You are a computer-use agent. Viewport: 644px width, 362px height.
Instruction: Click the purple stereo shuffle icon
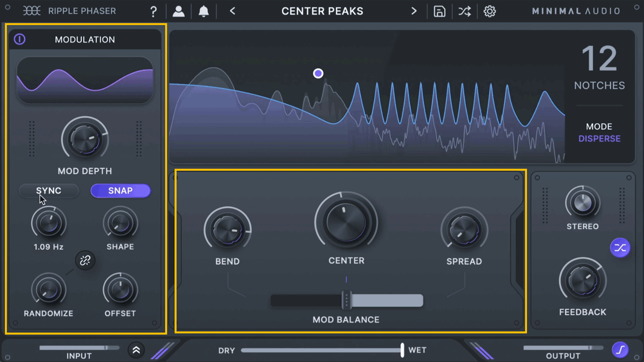pyautogui.click(x=620, y=248)
